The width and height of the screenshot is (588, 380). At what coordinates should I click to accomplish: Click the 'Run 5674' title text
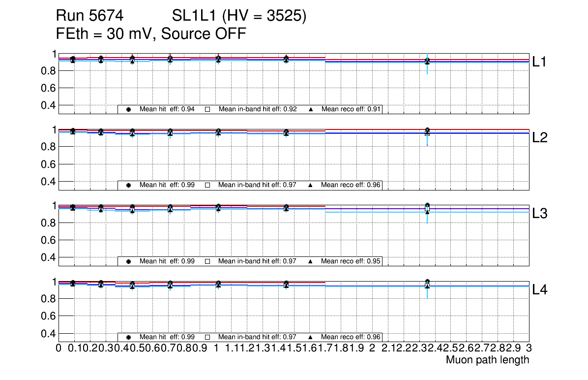[89, 16]
